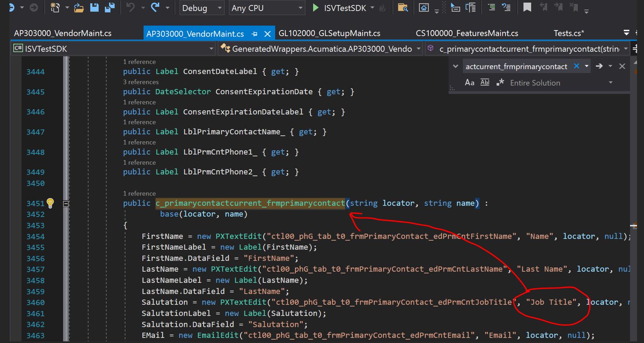644x343 pixels.
Task: Collapse the constructor at line 3451
Action: click(x=66, y=203)
